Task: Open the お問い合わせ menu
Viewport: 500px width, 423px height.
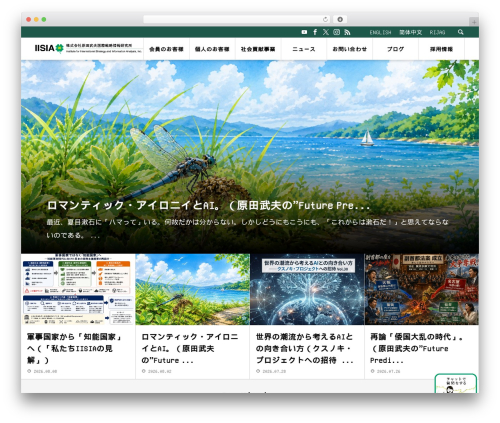Action: 350,49
